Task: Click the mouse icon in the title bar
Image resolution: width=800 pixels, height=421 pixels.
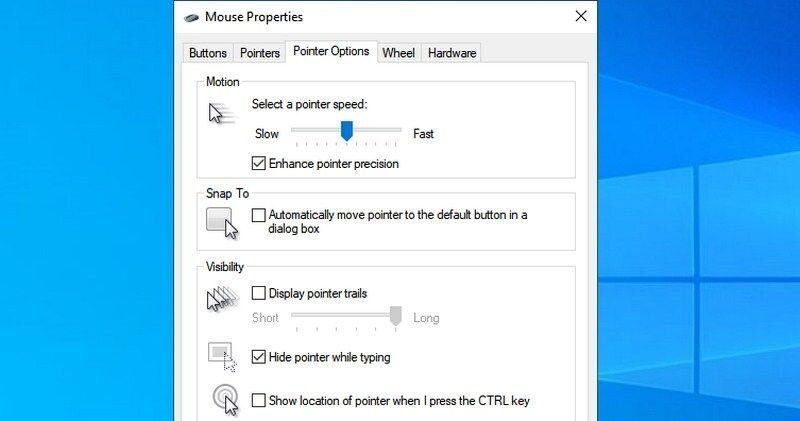Action: (191, 18)
